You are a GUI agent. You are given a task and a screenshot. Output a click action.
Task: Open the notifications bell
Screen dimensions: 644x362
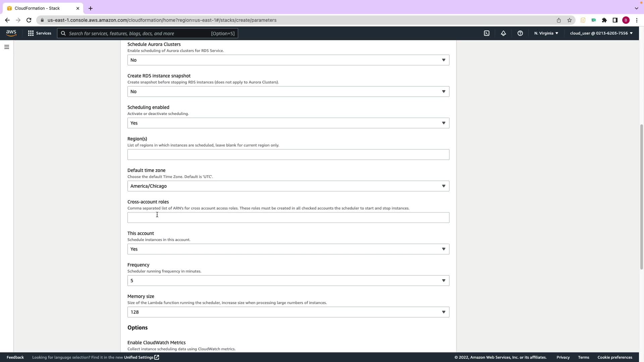[503, 33]
